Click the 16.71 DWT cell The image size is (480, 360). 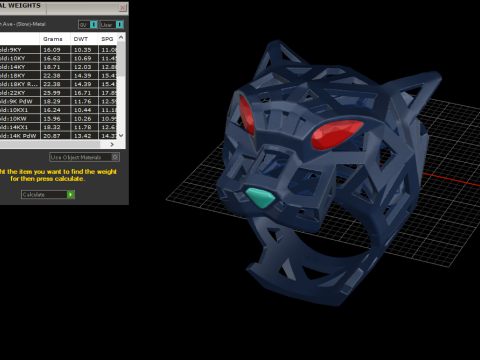pos(85,93)
